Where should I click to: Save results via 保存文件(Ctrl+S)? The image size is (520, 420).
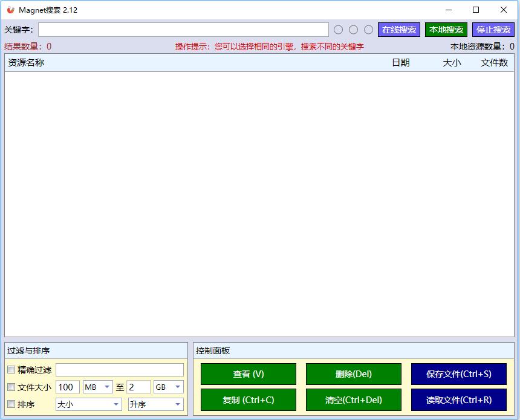(459, 374)
